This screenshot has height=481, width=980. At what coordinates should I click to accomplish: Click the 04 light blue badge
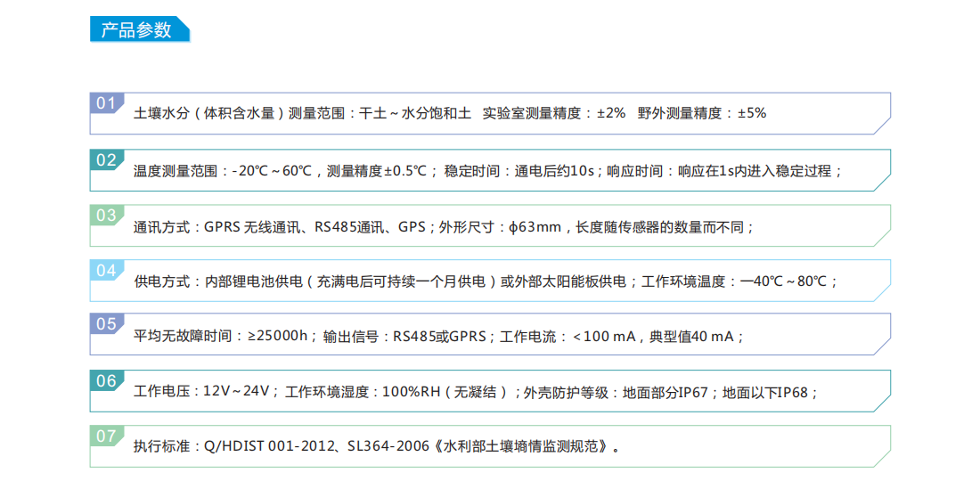[106, 271]
